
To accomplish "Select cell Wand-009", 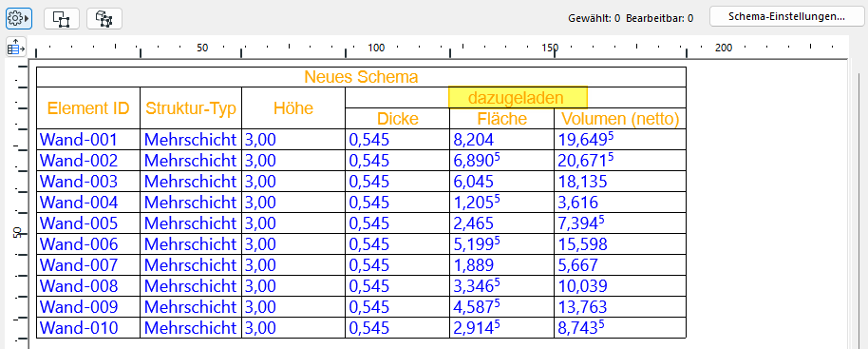I will pyautogui.click(x=88, y=307).
